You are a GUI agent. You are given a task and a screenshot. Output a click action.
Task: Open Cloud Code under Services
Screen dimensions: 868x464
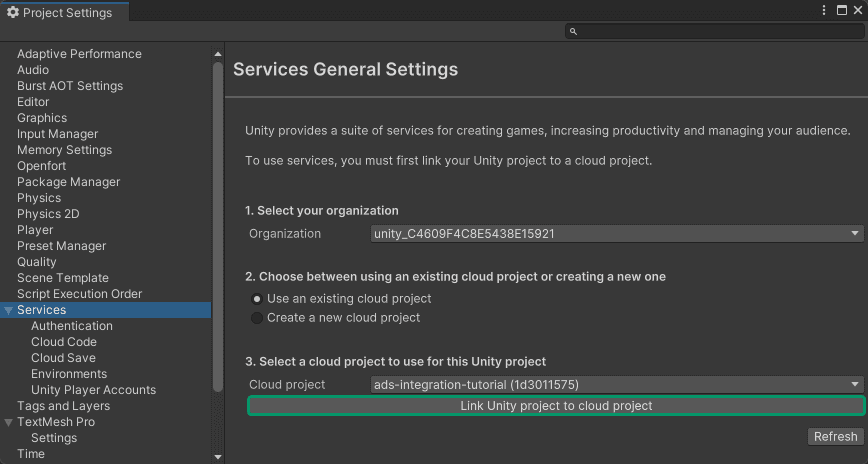point(64,342)
